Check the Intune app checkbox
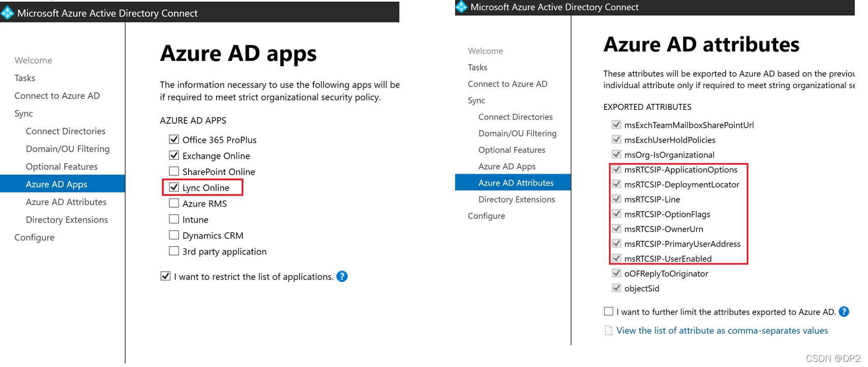Screen dimensions: 868x367 [x=174, y=219]
